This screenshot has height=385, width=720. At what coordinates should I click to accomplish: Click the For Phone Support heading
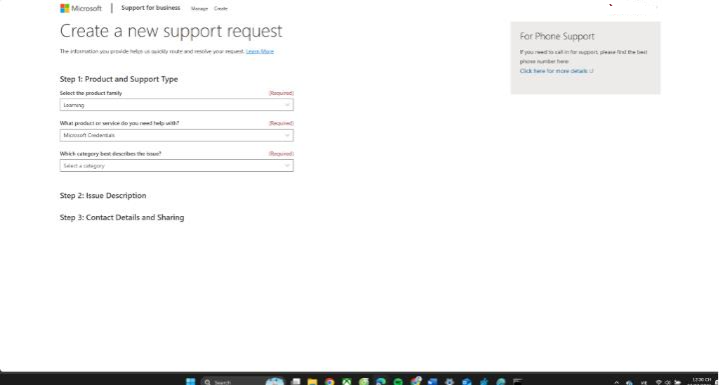557,36
